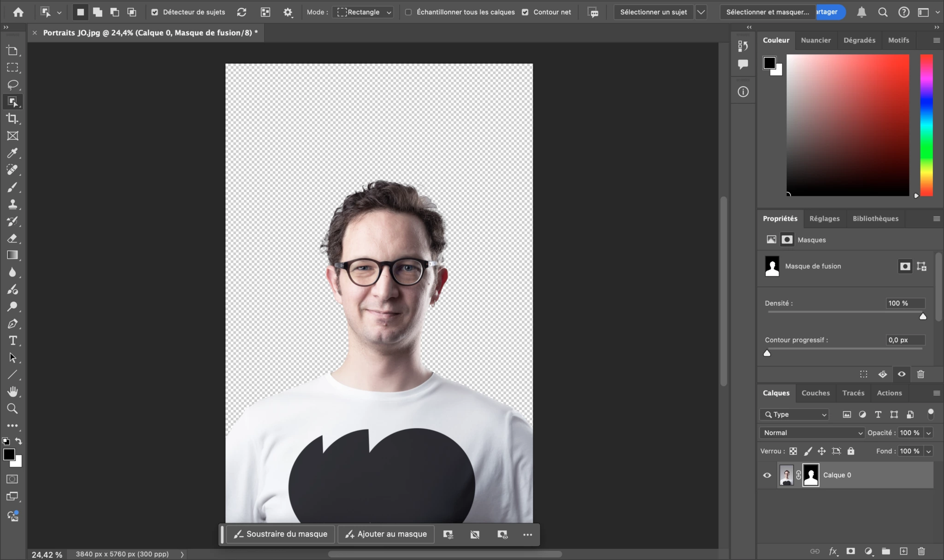Image resolution: width=944 pixels, height=560 pixels.
Task: Expand Sélectionner un sujet arrow
Action: click(x=701, y=12)
